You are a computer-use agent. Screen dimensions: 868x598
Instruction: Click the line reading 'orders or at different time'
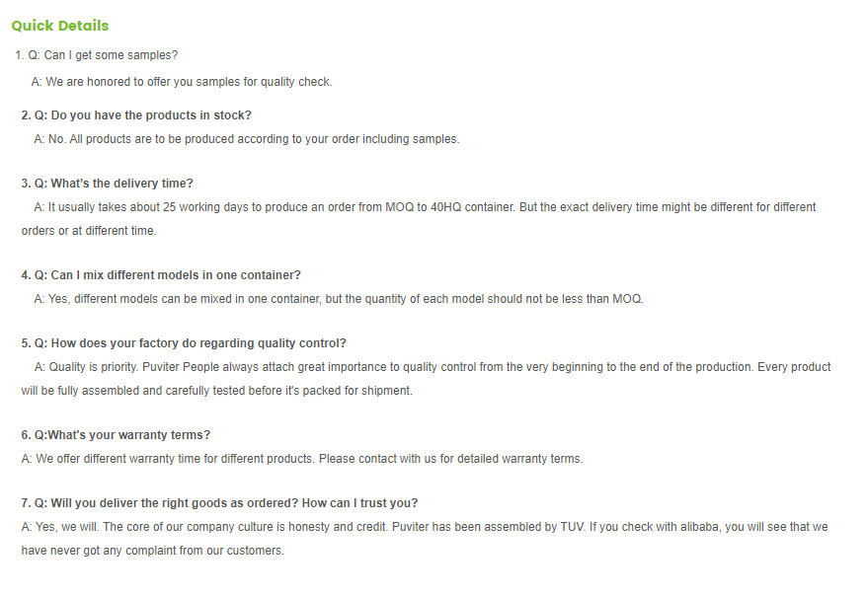(x=89, y=231)
